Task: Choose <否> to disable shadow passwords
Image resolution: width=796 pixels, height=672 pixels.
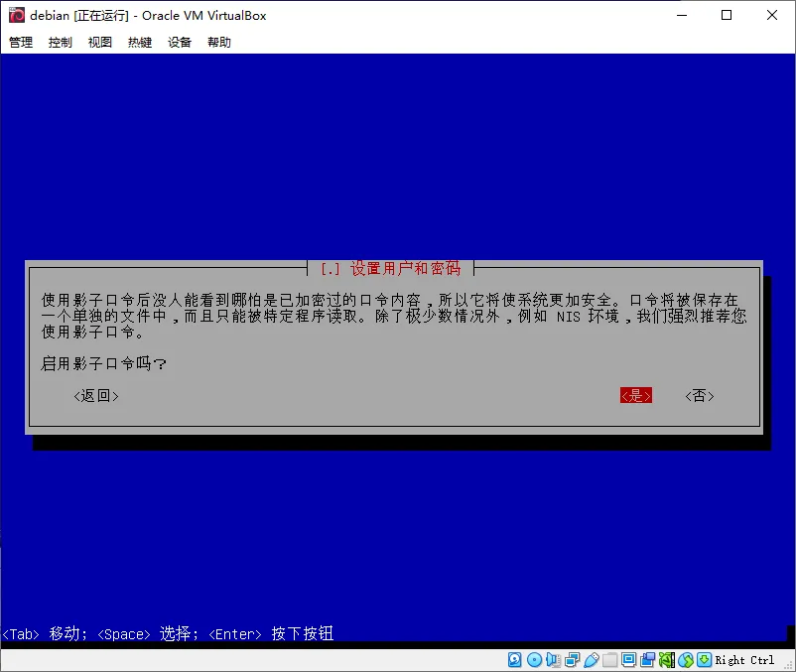Action: click(700, 395)
